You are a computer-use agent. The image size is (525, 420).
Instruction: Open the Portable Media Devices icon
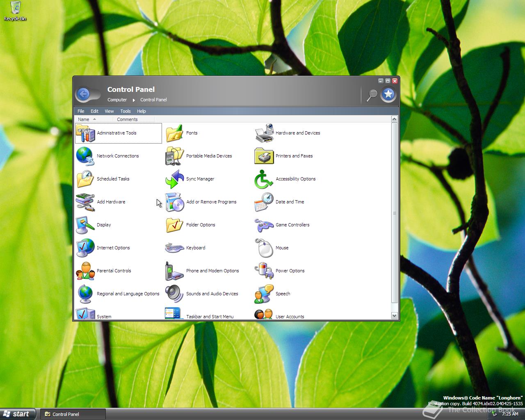click(175, 156)
